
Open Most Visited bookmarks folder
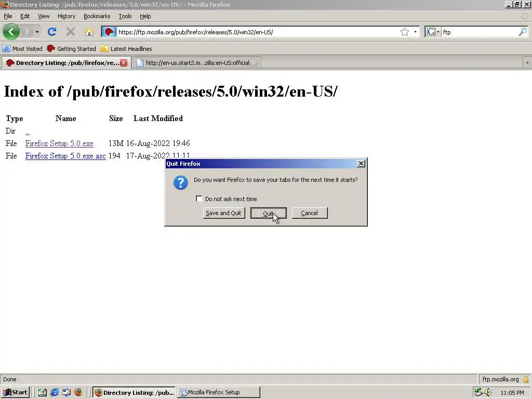22,49
